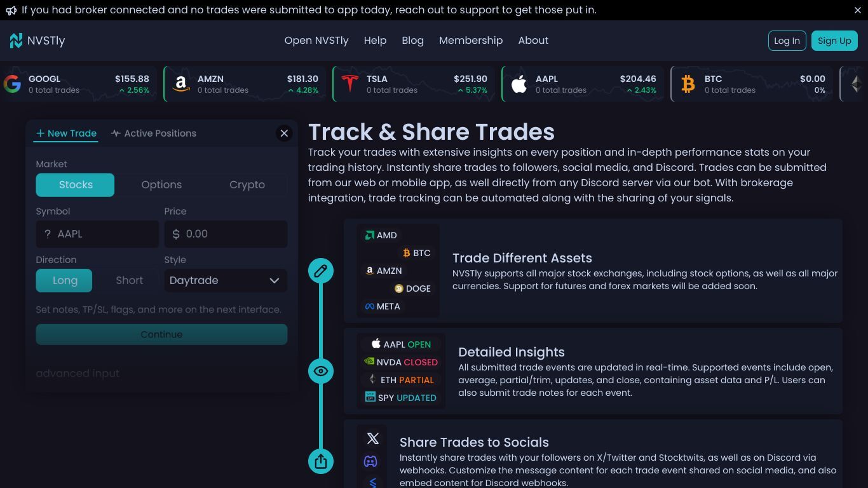Click the AAPL OPEN trade event
Screen dimensions: 868x488
(x=401, y=344)
